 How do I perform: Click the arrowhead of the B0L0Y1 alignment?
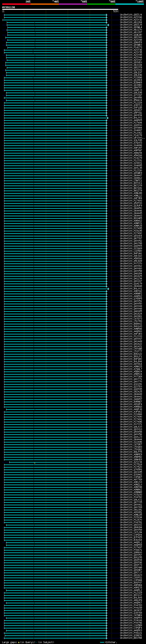[108, 289]
